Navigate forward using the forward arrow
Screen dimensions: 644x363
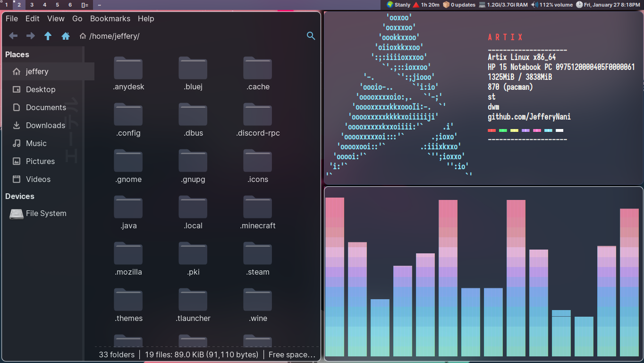click(30, 36)
